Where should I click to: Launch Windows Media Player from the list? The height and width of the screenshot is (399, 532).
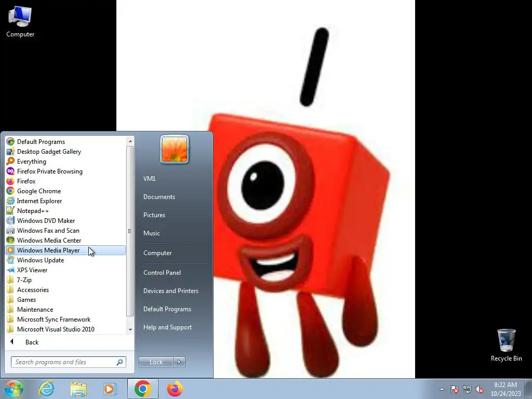tap(65, 250)
